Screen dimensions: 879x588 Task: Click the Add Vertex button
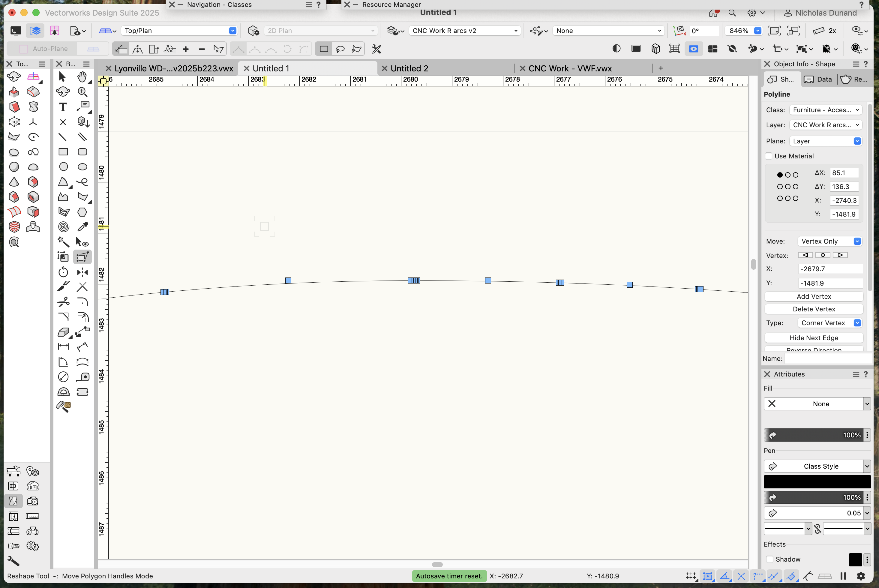click(x=813, y=296)
